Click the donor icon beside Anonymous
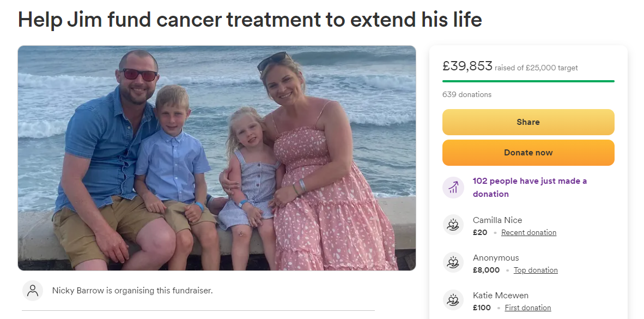This screenshot has height=319, width=644. point(453,263)
